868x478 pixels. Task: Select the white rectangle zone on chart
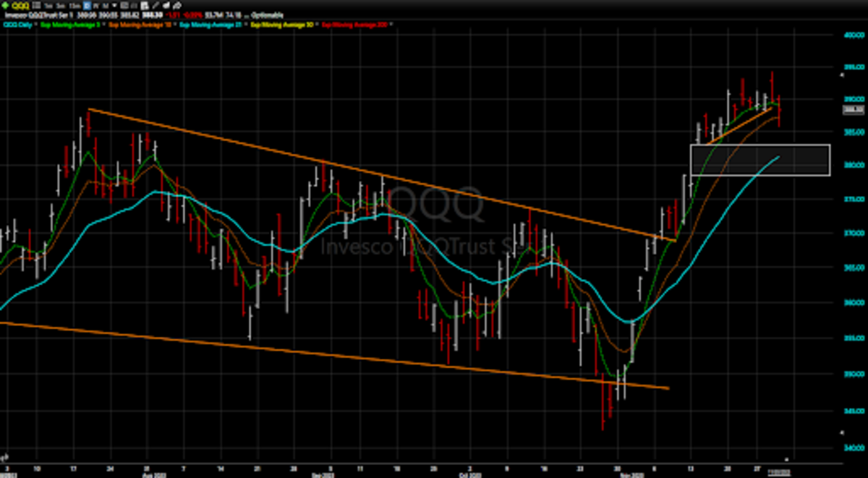759,160
